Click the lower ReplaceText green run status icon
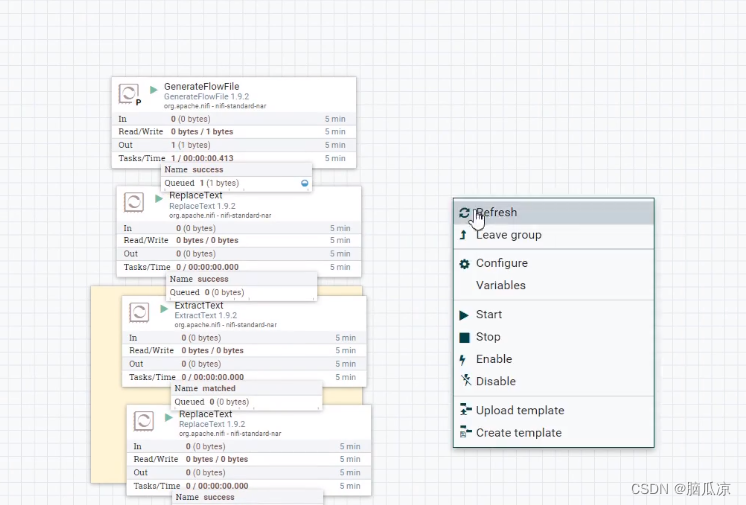 pyautogui.click(x=168, y=417)
